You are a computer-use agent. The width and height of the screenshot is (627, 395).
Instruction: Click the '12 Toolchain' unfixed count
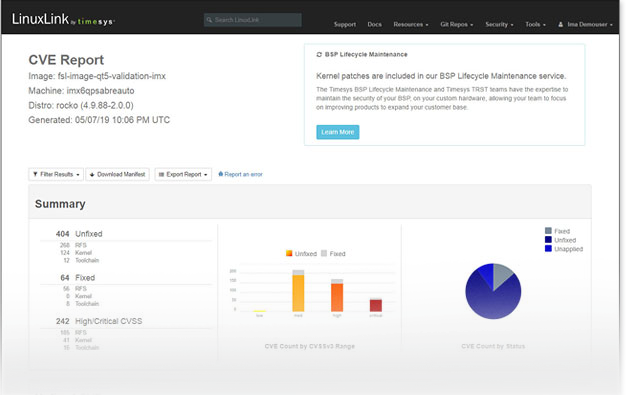click(81, 260)
